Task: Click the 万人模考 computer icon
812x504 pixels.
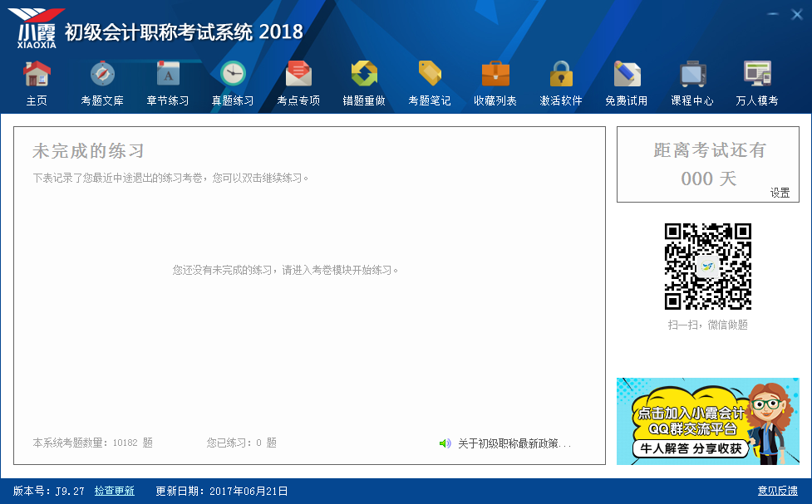Action: tap(757, 75)
